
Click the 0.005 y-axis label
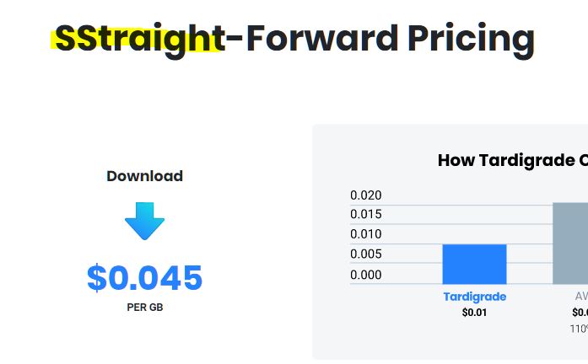pyautogui.click(x=366, y=254)
